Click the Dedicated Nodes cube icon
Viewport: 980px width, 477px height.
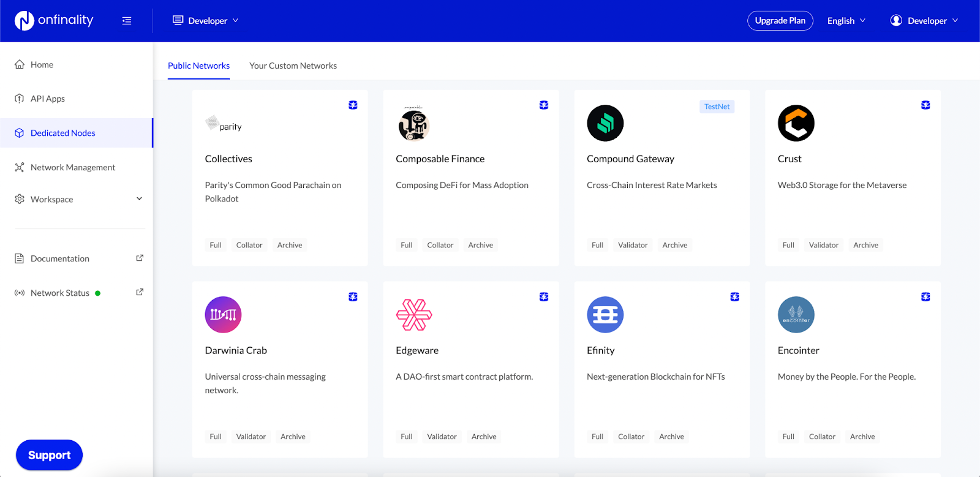20,133
